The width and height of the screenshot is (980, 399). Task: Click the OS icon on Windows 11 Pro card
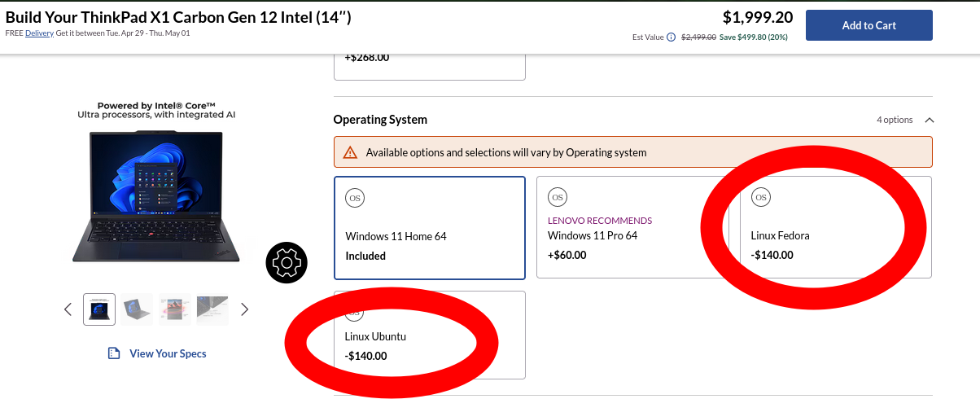(x=558, y=197)
